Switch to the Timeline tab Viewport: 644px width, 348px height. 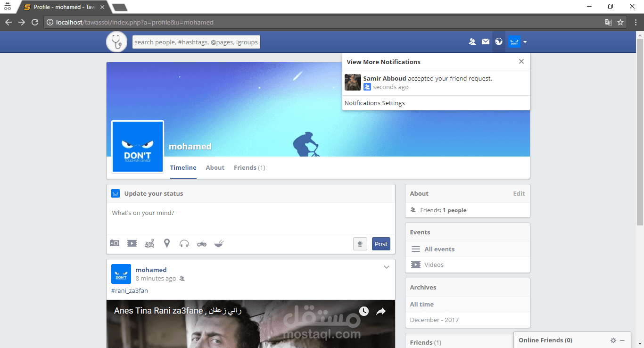tap(183, 167)
